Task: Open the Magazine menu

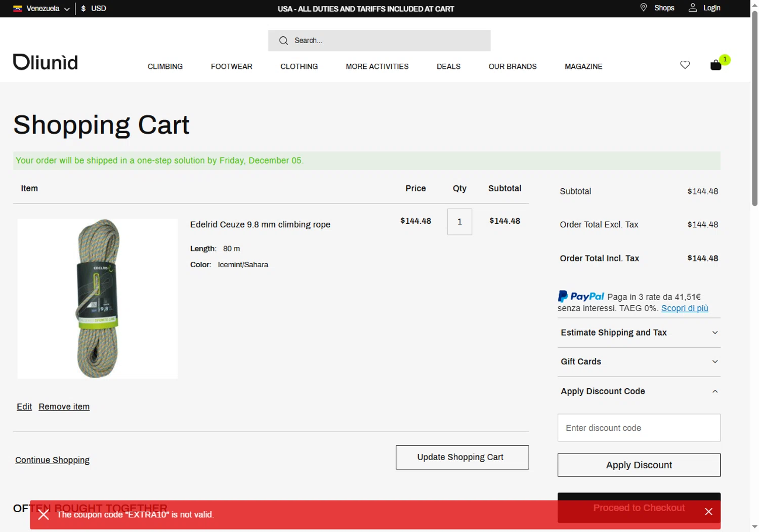Action: coord(583,66)
